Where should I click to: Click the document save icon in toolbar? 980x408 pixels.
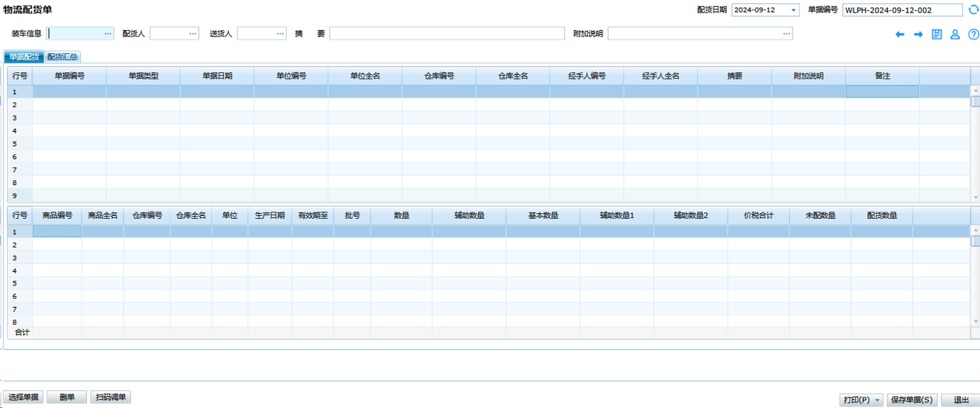tap(937, 34)
